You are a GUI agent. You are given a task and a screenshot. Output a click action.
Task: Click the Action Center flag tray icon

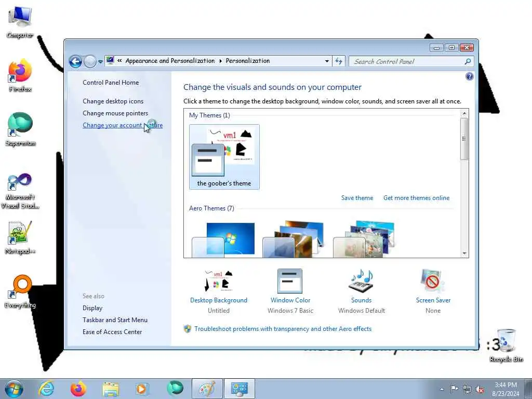coord(454,389)
